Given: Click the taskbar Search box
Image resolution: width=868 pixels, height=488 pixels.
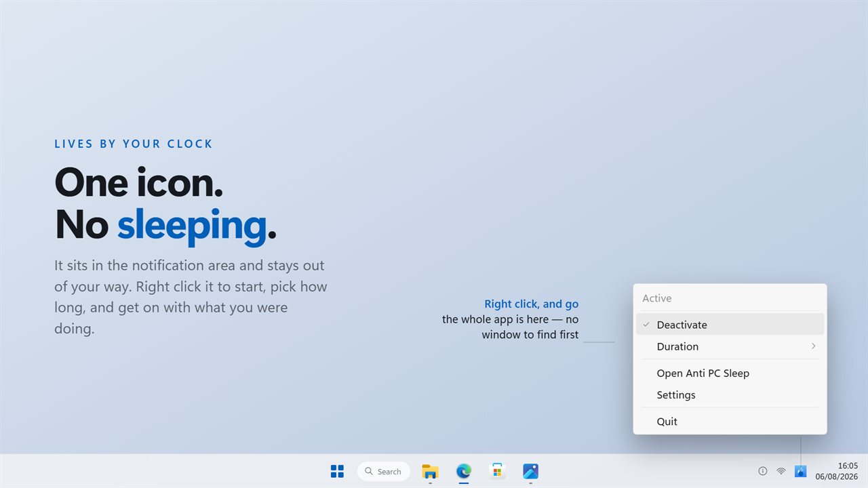Looking at the screenshot, I should coord(384,471).
